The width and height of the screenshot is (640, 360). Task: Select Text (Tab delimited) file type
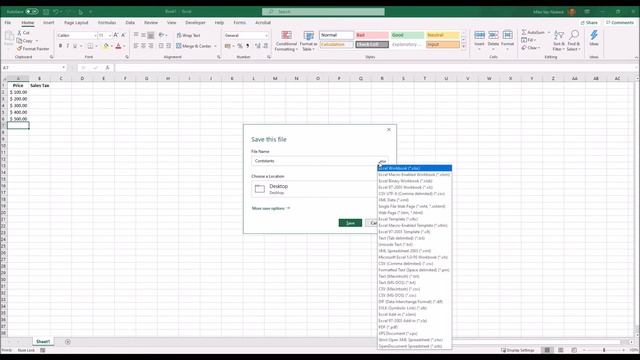[414, 238]
